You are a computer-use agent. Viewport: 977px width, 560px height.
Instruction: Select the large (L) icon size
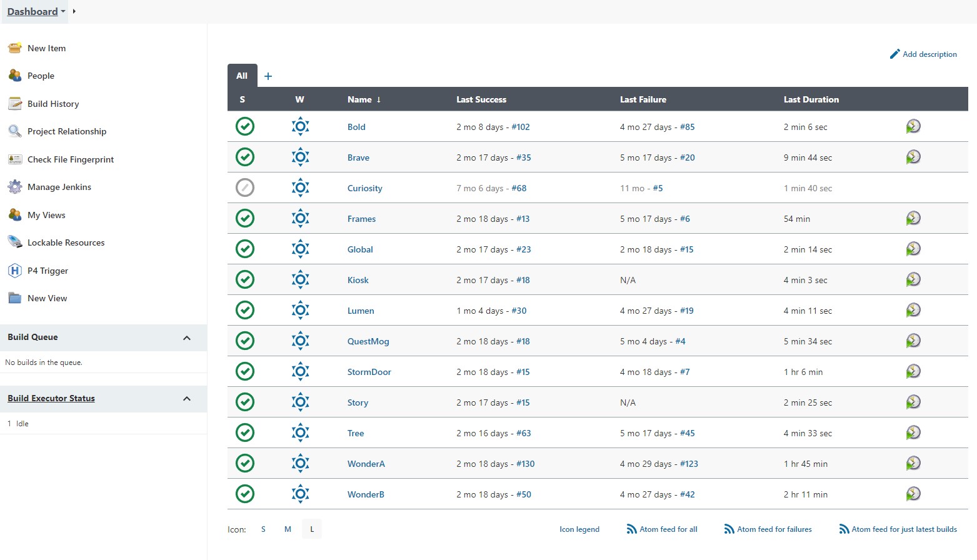(312, 529)
